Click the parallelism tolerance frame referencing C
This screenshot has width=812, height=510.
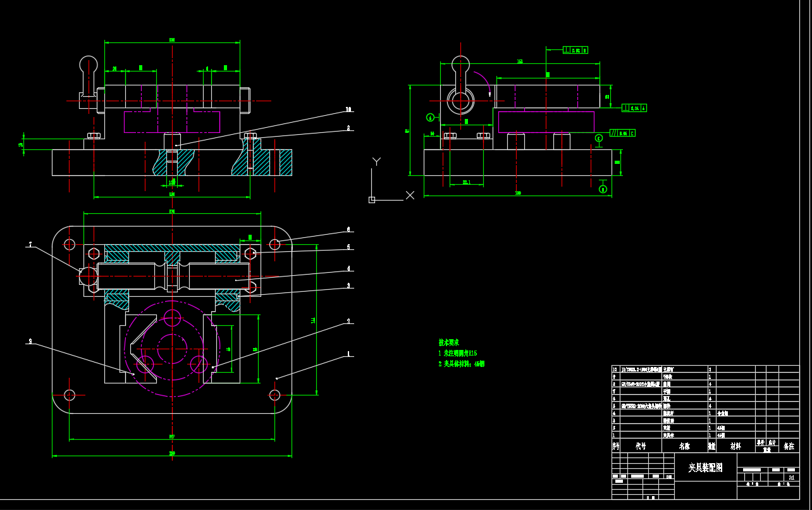pyautogui.click(x=622, y=133)
